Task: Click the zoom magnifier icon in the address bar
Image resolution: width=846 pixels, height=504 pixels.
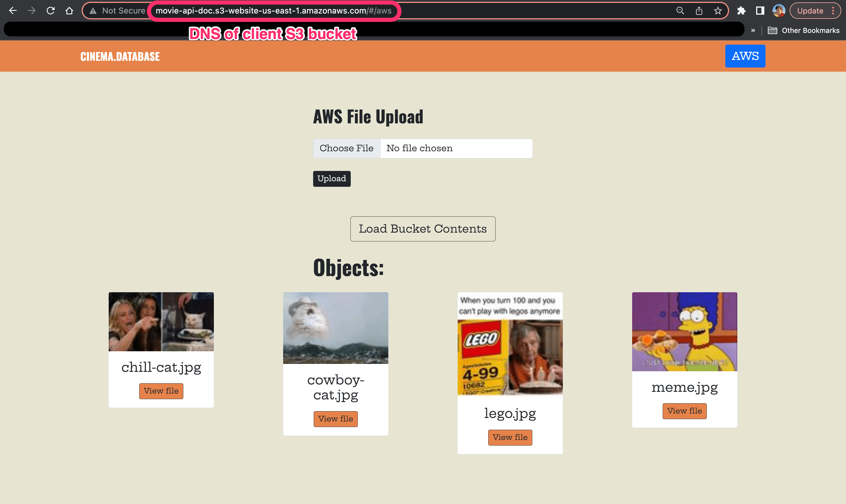Action: tap(680, 11)
